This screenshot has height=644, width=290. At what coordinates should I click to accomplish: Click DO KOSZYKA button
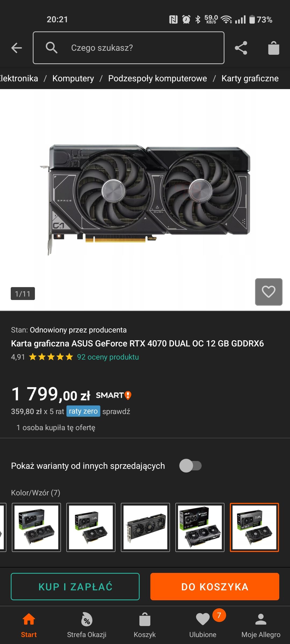215,587
